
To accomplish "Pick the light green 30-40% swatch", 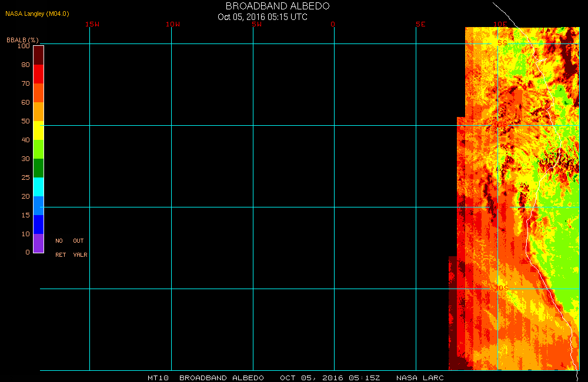I will tap(38, 149).
